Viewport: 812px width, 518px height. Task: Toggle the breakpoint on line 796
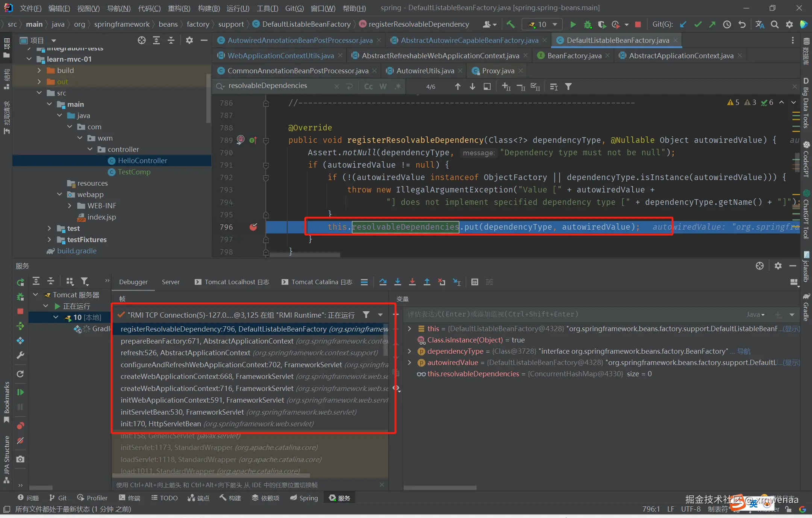[253, 227]
